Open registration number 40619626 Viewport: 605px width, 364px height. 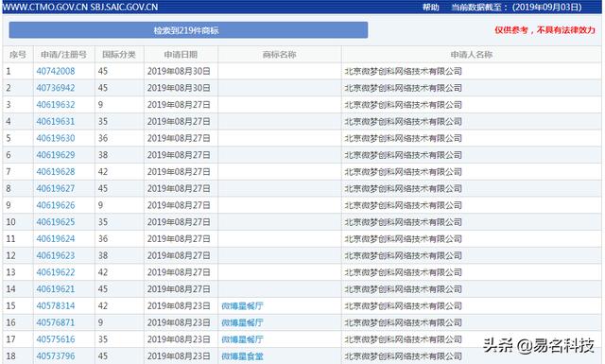(x=56, y=205)
